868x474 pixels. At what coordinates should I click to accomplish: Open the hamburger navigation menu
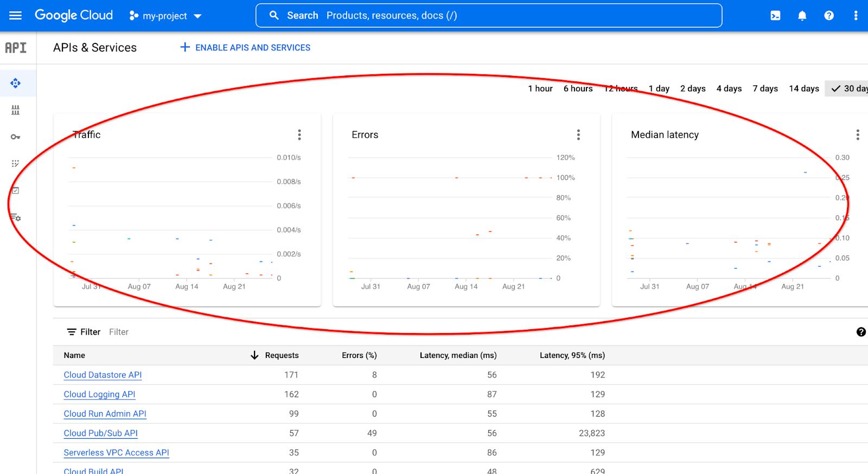coord(15,15)
